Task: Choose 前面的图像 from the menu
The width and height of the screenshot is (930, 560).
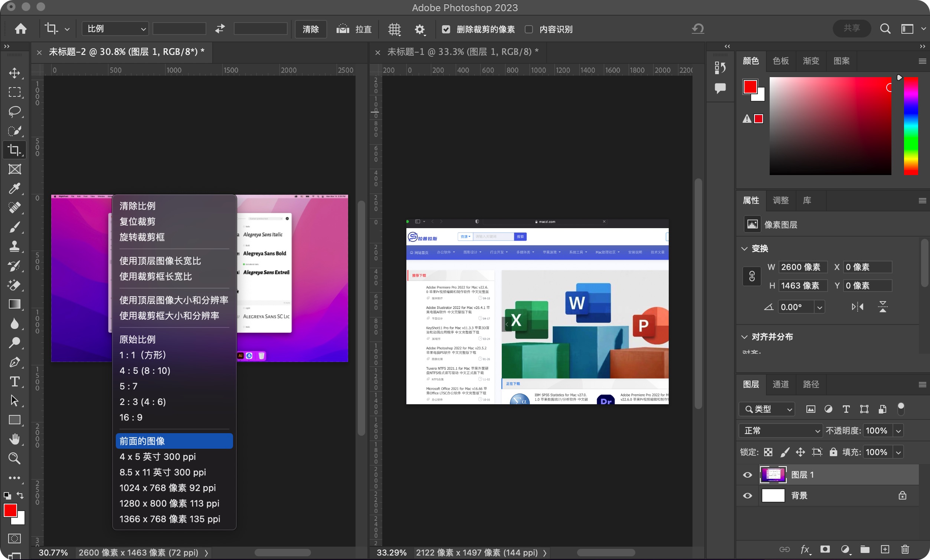Action: [174, 441]
